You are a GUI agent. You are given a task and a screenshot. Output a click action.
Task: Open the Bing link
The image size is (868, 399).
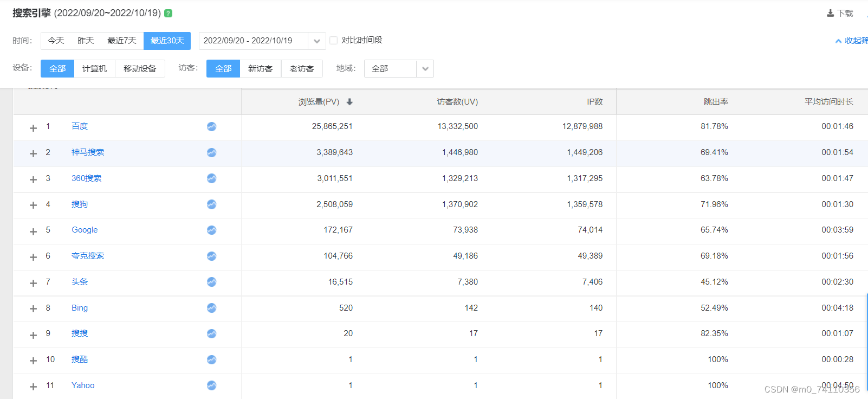[80, 308]
